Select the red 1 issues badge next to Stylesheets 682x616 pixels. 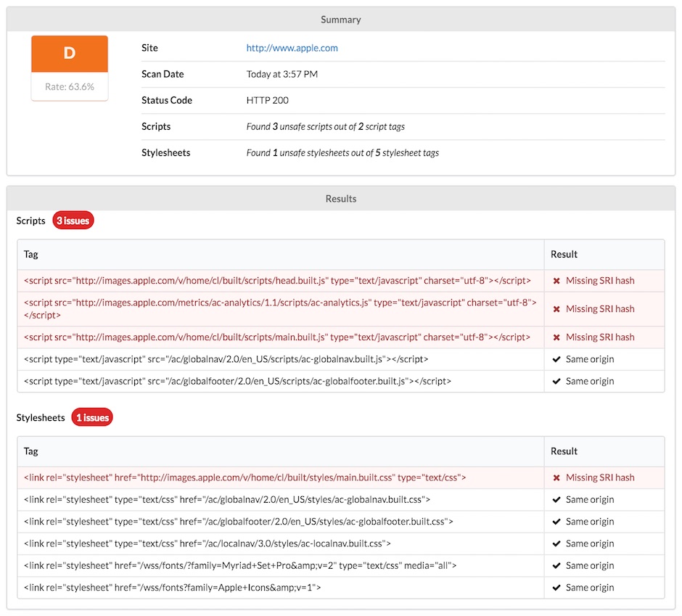pyautogui.click(x=91, y=417)
